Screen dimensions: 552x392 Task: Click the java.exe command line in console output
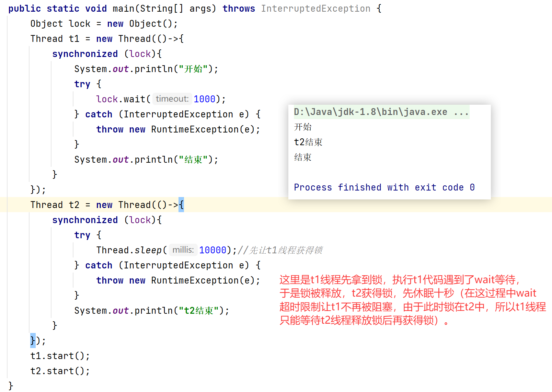[x=381, y=112]
